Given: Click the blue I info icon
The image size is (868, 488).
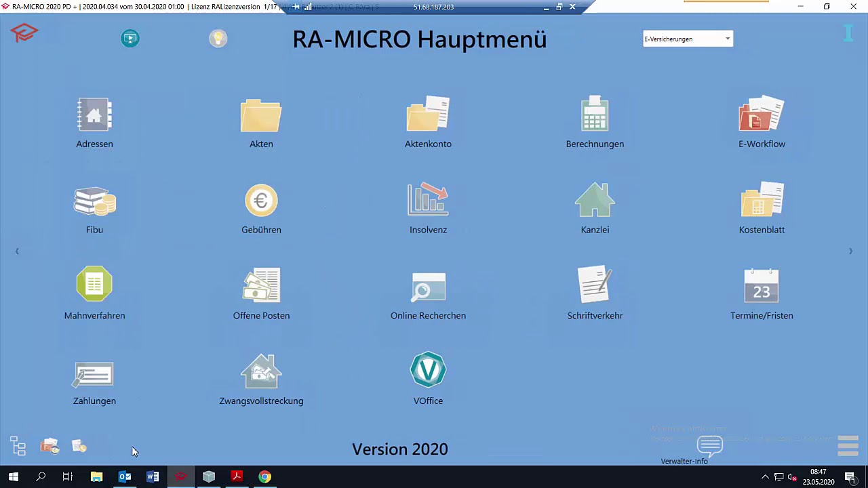Looking at the screenshot, I should point(848,33).
